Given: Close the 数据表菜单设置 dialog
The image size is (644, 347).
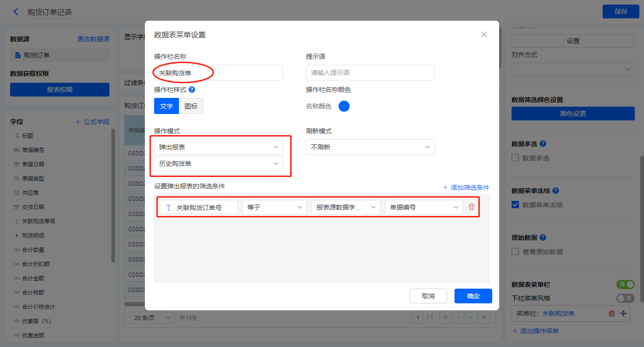Looking at the screenshot, I should pos(484,34).
